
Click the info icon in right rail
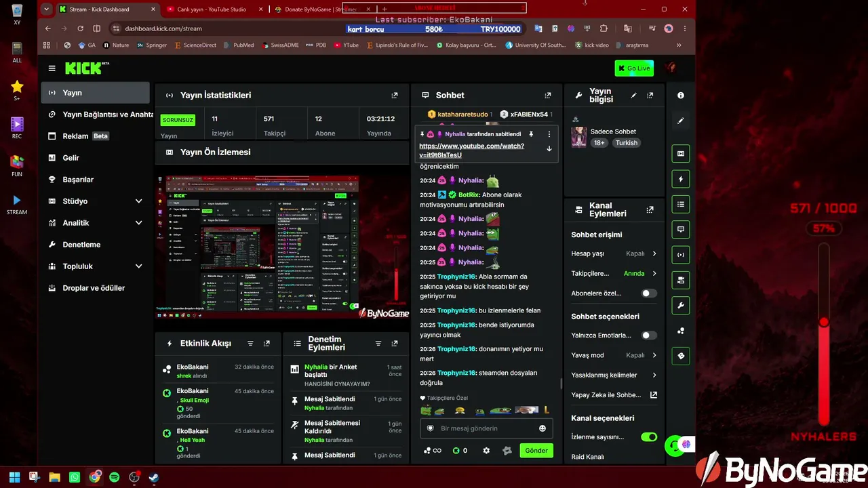coord(681,96)
